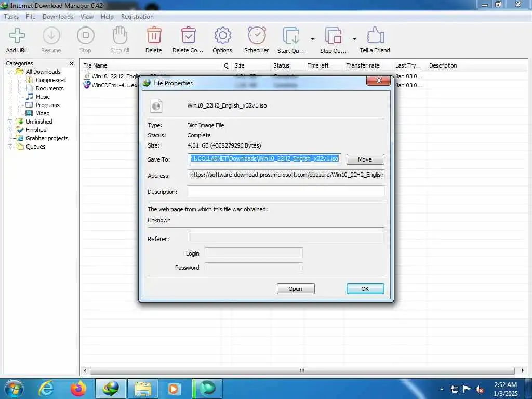Viewport: 532px width, 399px height.
Task: Click the Stop Queue icon
Action: [x=333, y=36]
